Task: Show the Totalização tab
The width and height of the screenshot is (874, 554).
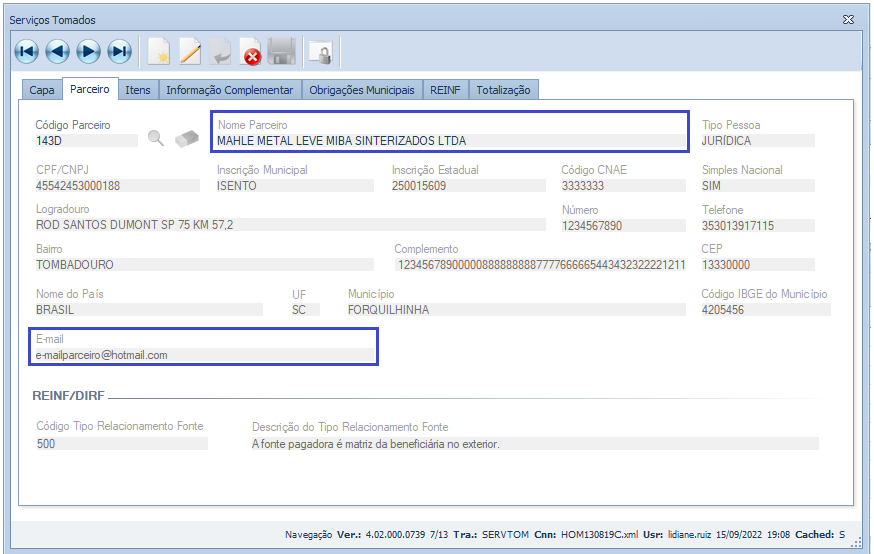Action: 504,90
